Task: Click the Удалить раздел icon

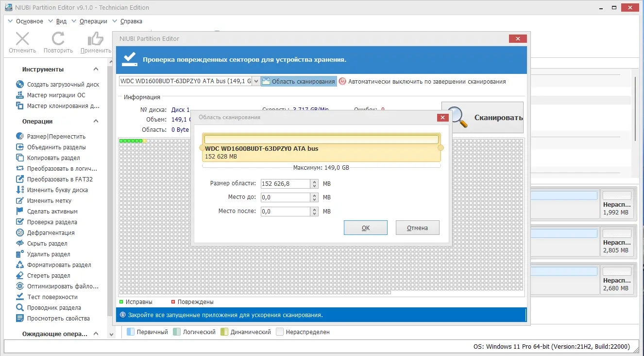Action: (x=20, y=254)
